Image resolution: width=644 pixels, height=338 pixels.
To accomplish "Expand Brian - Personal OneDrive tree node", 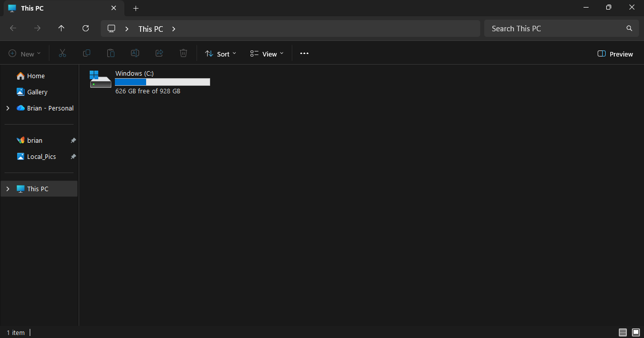I will (8, 108).
